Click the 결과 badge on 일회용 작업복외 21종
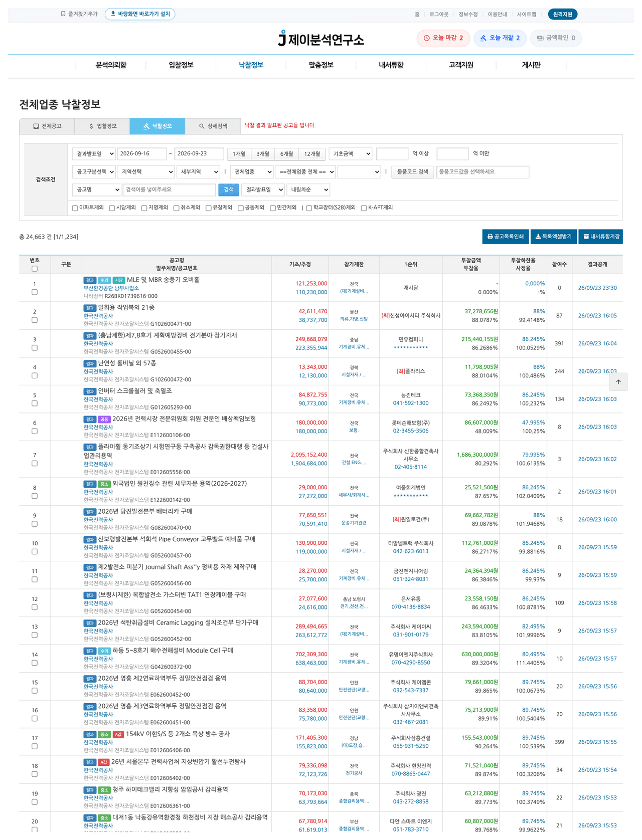642x840 pixels. click(x=90, y=308)
